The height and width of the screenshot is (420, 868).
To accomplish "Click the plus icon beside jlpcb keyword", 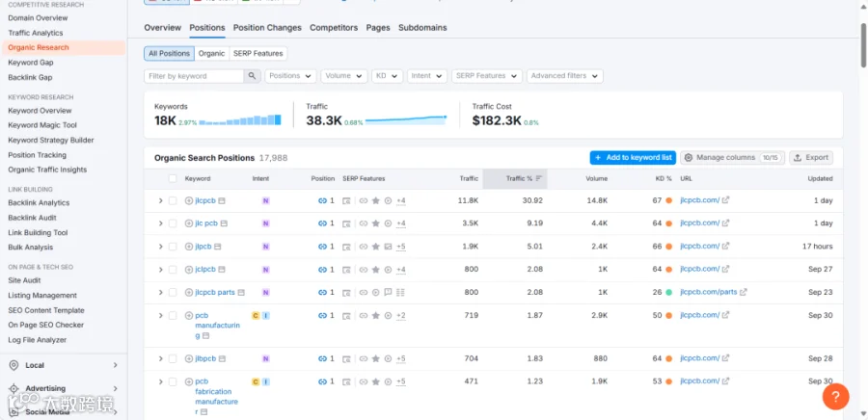I will 189,247.
